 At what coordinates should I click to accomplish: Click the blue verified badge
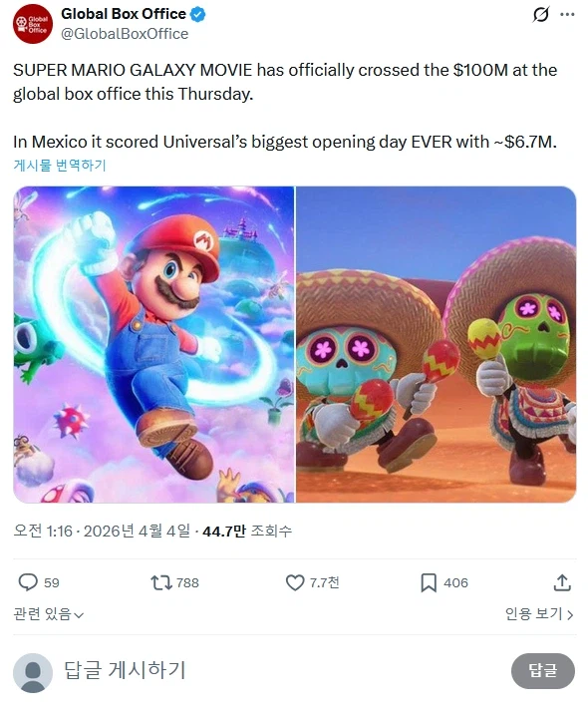[197, 15]
